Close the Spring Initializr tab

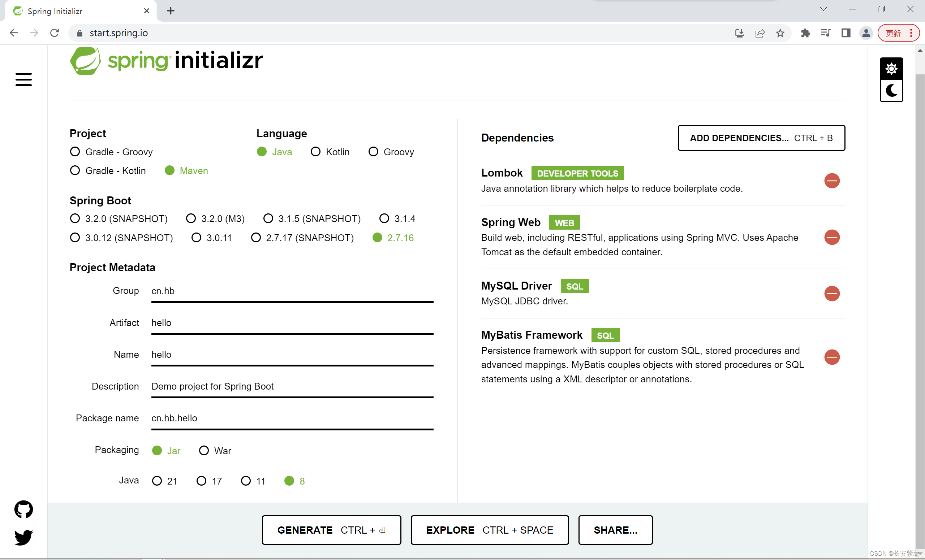pyautogui.click(x=147, y=11)
